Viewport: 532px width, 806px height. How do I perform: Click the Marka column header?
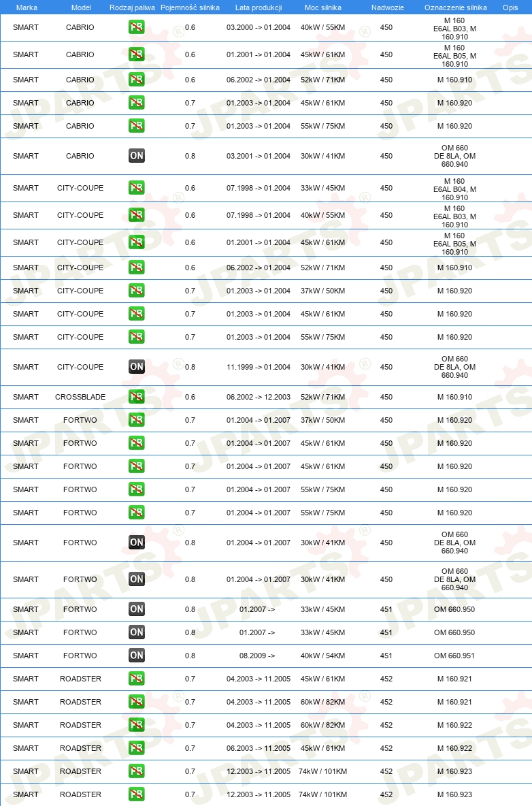(27, 7)
